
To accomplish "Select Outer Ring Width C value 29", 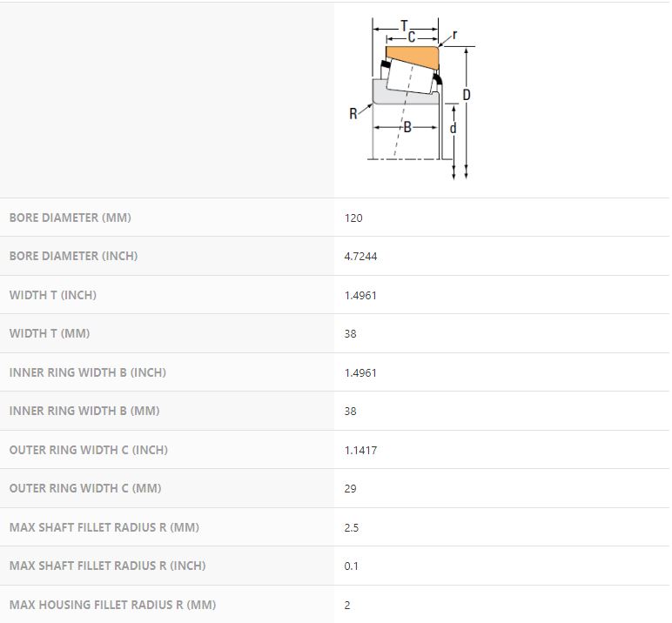I will (350, 488).
